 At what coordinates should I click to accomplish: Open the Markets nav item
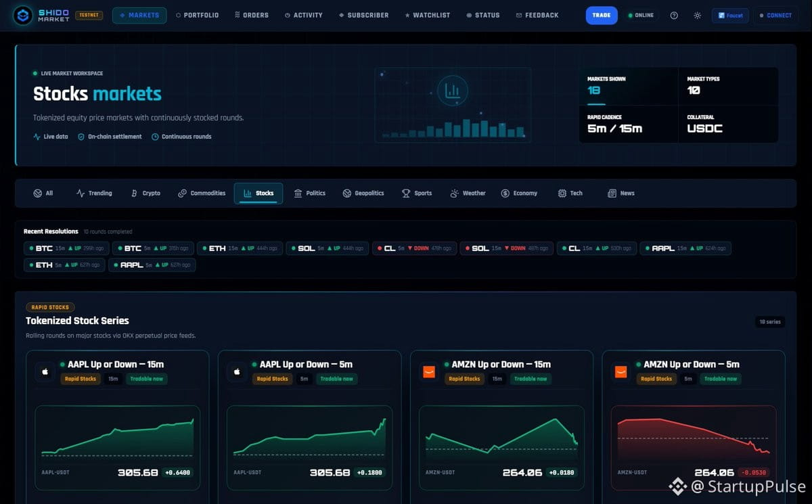coord(139,15)
